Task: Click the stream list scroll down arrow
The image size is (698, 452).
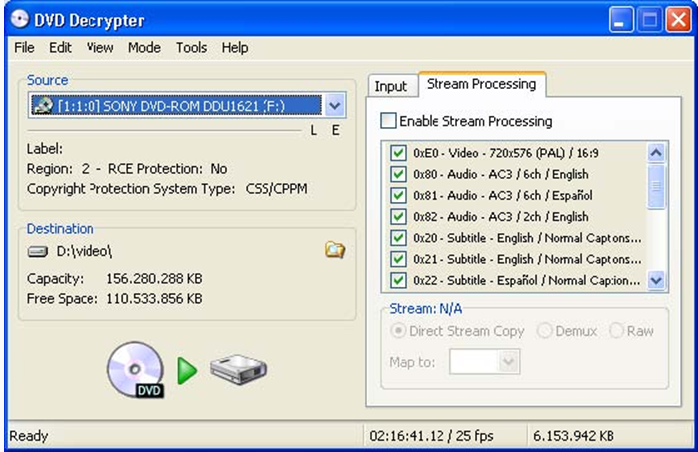Action: [656, 281]
